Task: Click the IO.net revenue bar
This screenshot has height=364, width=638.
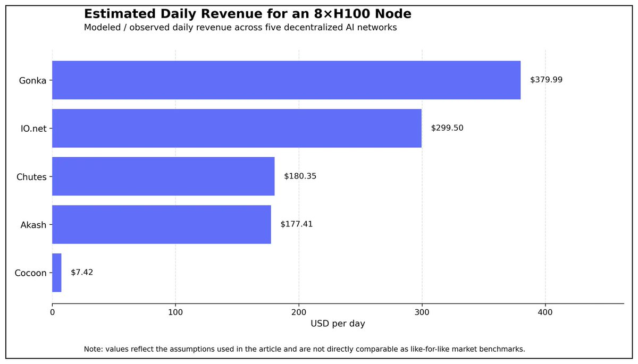Action: (237, 128)
